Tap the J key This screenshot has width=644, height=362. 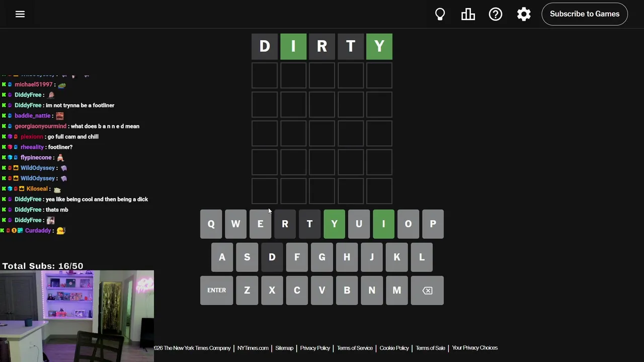[x=372, y=257]
